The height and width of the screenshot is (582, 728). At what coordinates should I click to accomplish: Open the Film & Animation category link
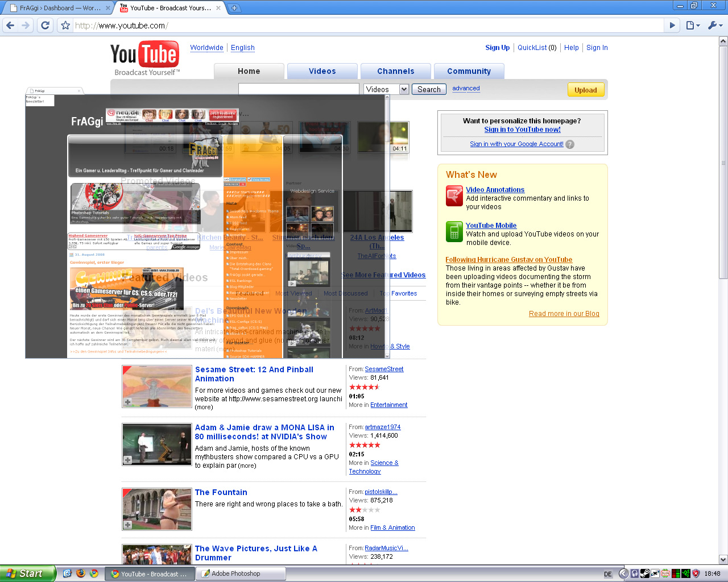(x=392, y=528)
